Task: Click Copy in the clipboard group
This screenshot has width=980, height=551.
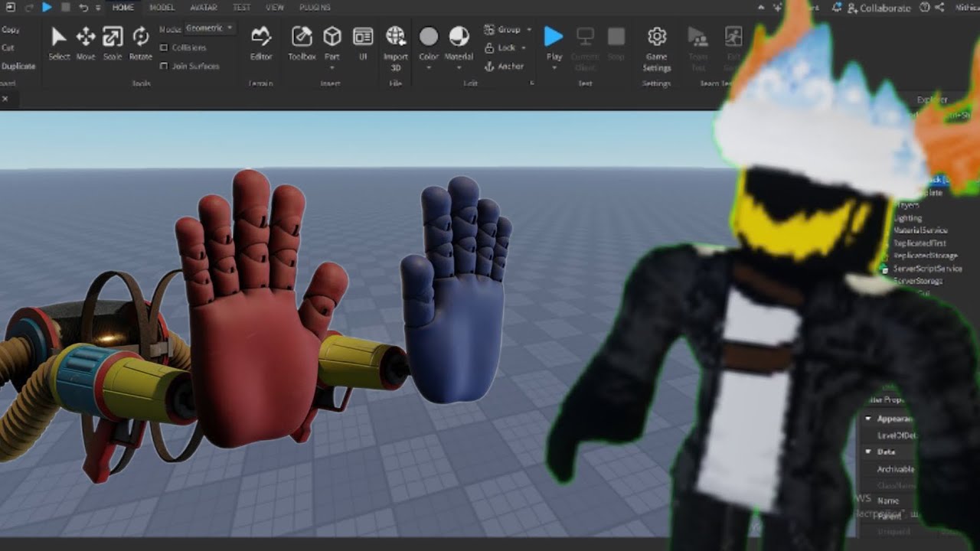Action: (x=11, y=30)
